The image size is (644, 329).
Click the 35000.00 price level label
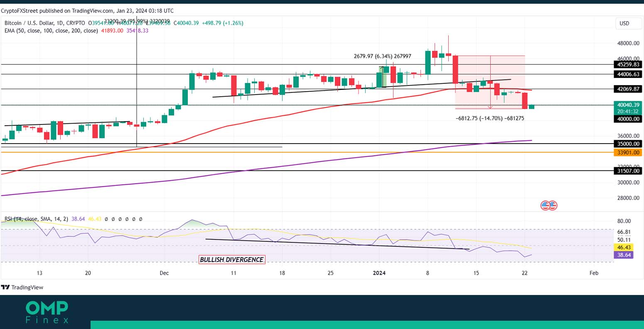tap(627, 144)
